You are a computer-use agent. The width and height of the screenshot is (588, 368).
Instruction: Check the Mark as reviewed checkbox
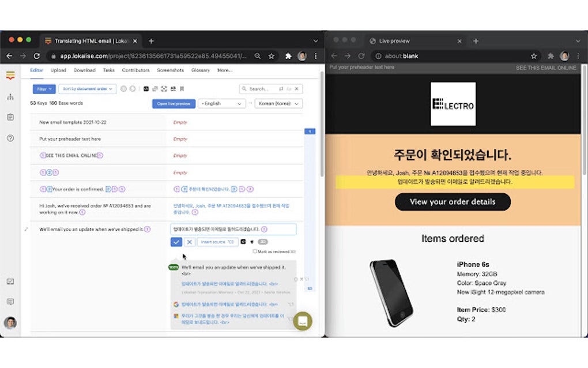click(254, 251)
